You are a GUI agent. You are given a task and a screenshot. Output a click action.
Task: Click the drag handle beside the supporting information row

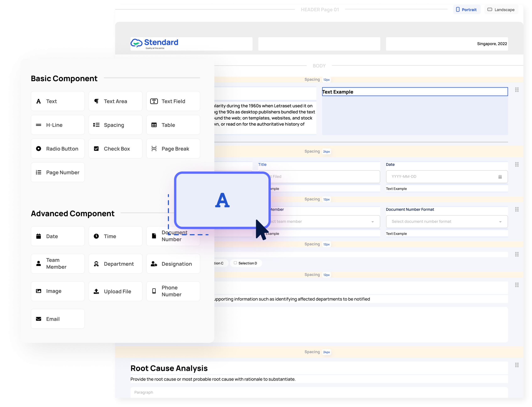coord(517,285)
